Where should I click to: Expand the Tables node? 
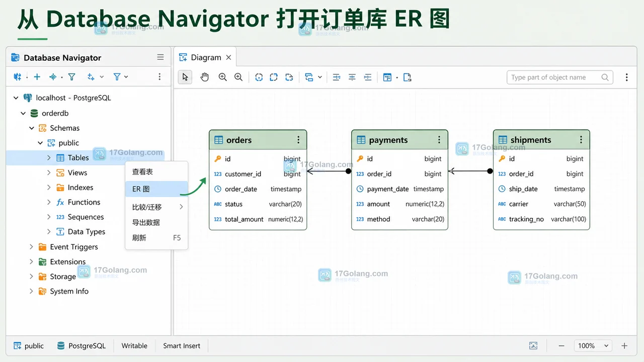click(x=49, y=158)
